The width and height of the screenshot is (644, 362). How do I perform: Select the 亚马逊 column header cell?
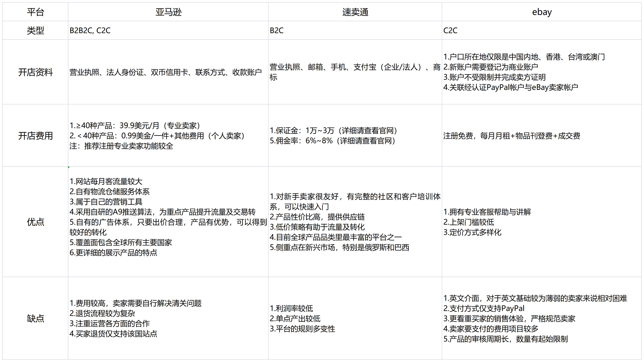coord(168,12)
